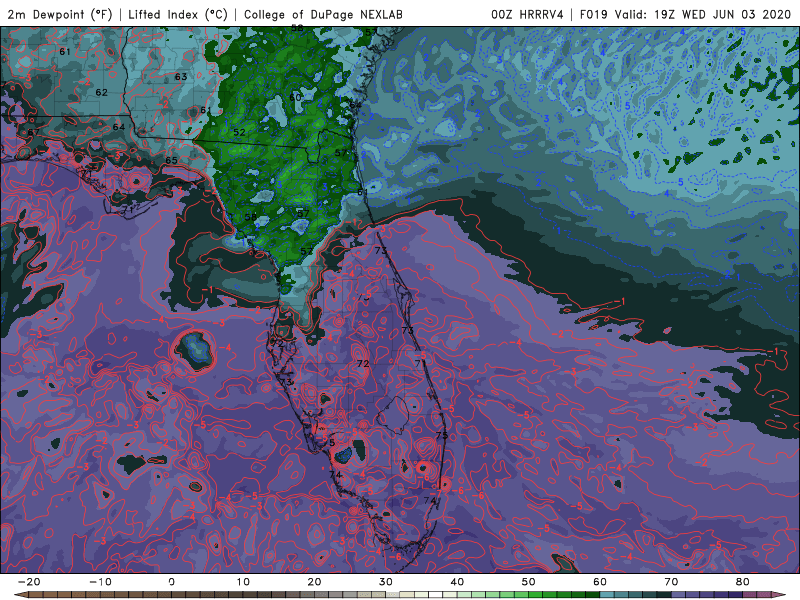Click the 10 label on the color scale
The height and width of the screenshot is (600, 800).
243,582
